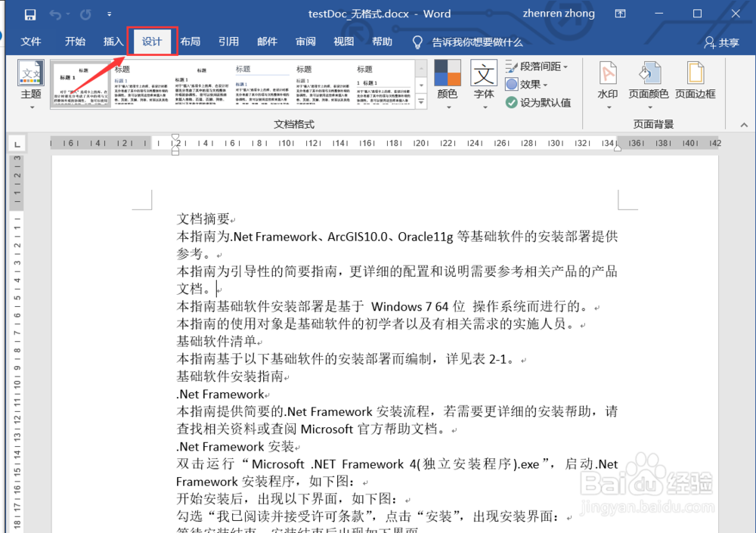
Task: Click the text 'Windows 7 64 位'
Action: click(x=417, y=306)
